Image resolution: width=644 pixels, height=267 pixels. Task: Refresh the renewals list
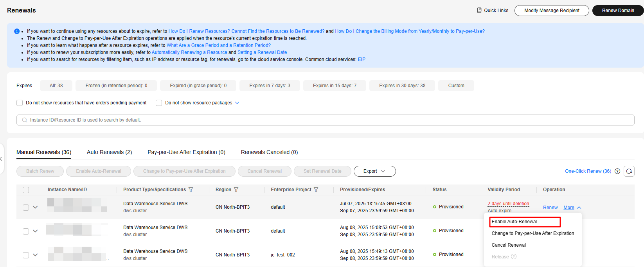[x=629, y=171]
